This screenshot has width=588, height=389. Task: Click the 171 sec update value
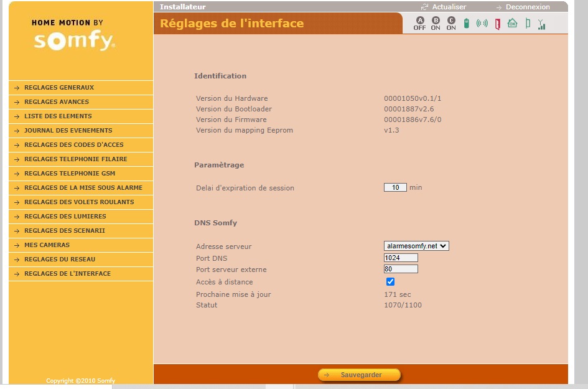point(398,294)
